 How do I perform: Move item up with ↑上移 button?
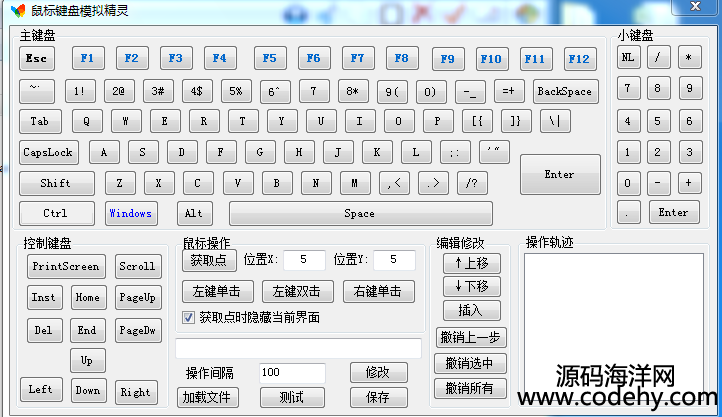coord(471,263)
